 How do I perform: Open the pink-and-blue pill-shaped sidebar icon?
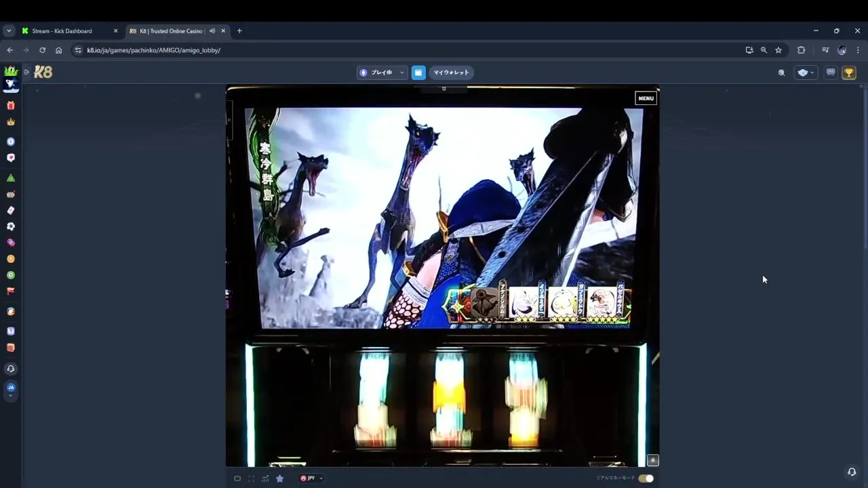pos(10,243)
